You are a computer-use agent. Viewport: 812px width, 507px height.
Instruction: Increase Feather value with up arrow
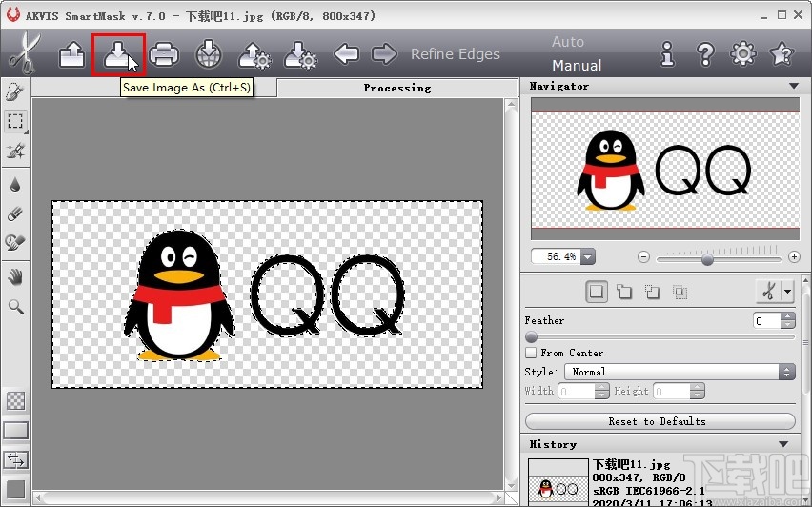tap(787, 316)
